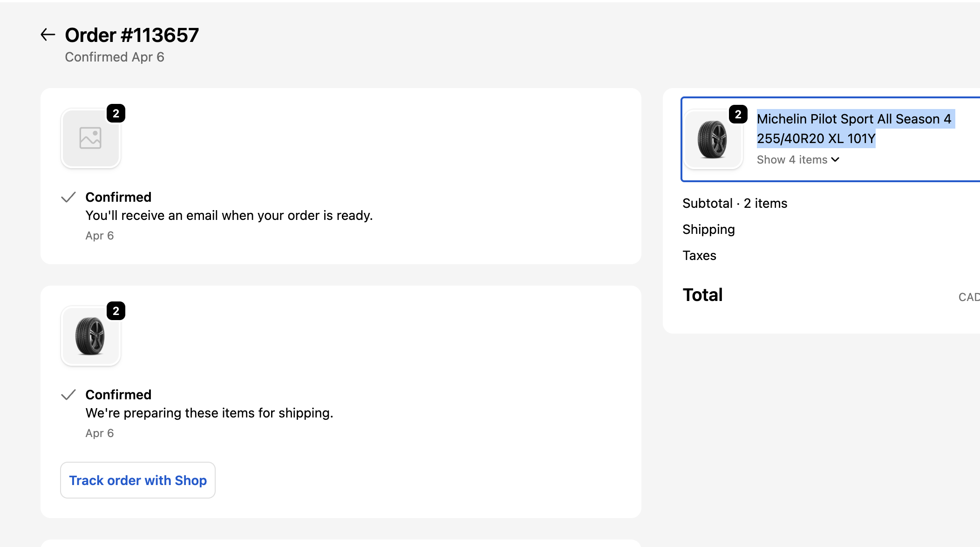Click the Track order with Shop button
The width and height of the screenshot is (980, 547).
pos(138,480)
